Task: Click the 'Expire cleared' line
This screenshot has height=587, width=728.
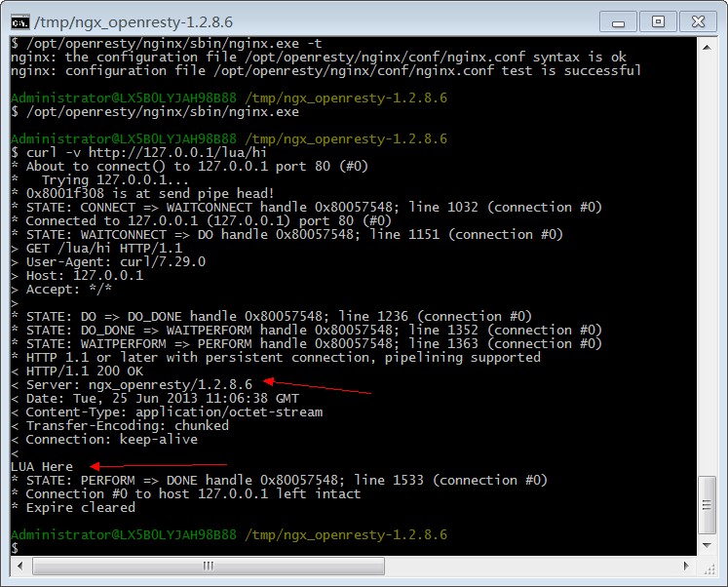Action: [x=73, y=508]
